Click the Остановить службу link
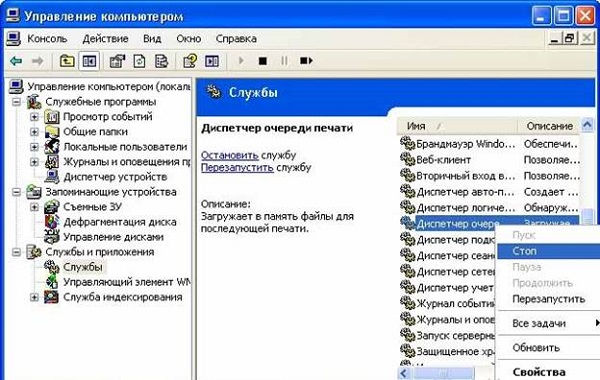 click(x=230, y=155)
